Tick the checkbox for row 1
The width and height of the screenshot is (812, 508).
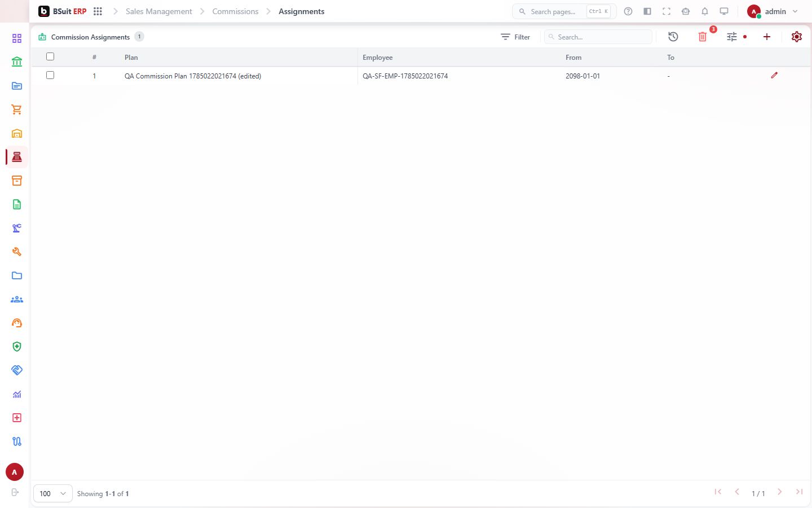[50, 75]
